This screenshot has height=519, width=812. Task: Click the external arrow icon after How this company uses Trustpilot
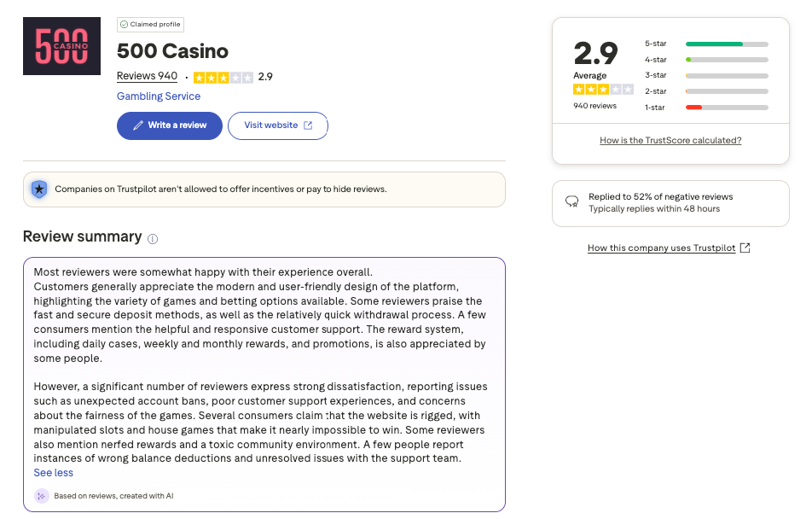click(x=745, y=248)
